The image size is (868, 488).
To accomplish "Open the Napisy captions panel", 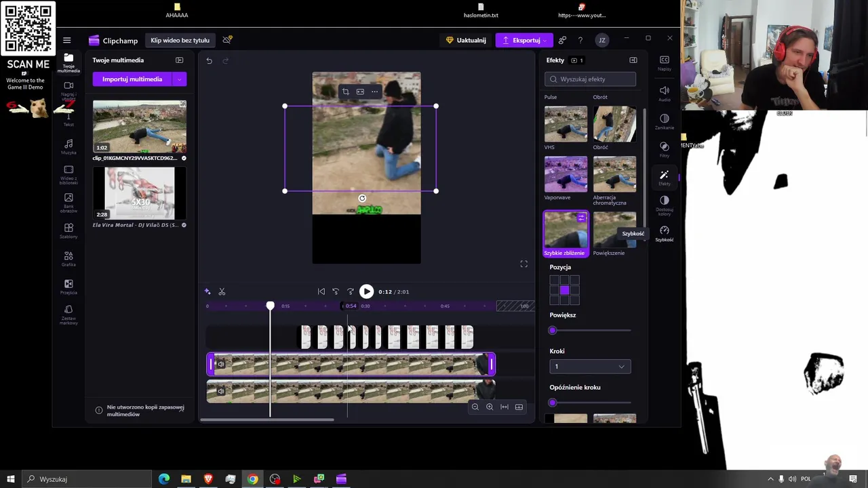I will (665, 63).
